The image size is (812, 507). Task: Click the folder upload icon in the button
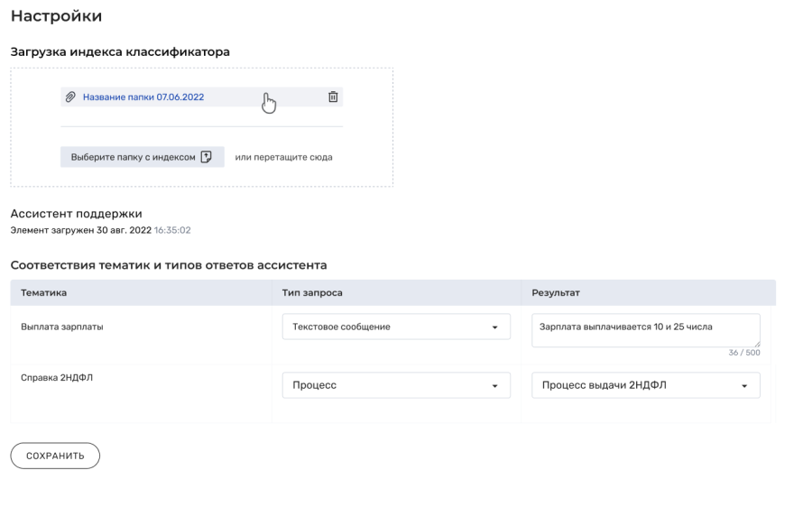(x=206, y=157)
